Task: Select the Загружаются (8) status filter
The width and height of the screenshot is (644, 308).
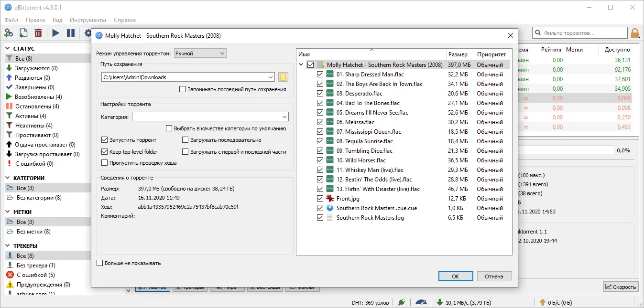Action: point(36,68)
